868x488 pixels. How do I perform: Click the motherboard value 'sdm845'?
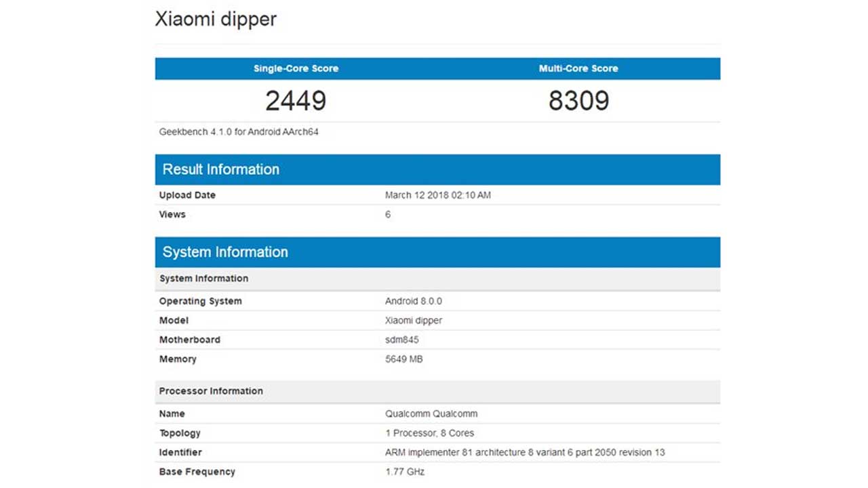click(x=402, y=340)
